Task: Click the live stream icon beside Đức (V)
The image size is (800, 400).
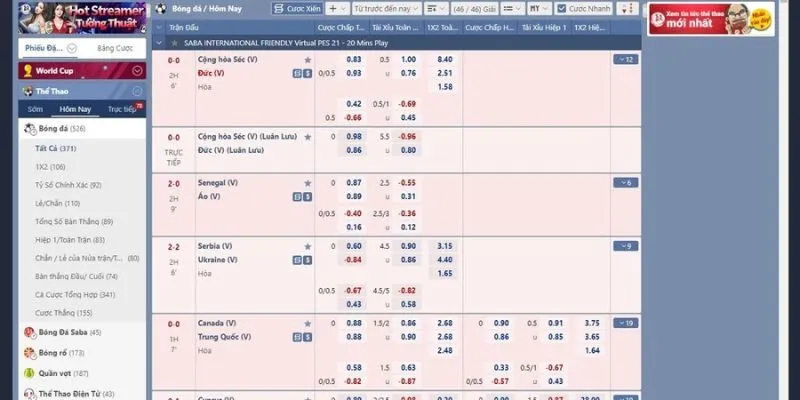Action: (306, 73)
